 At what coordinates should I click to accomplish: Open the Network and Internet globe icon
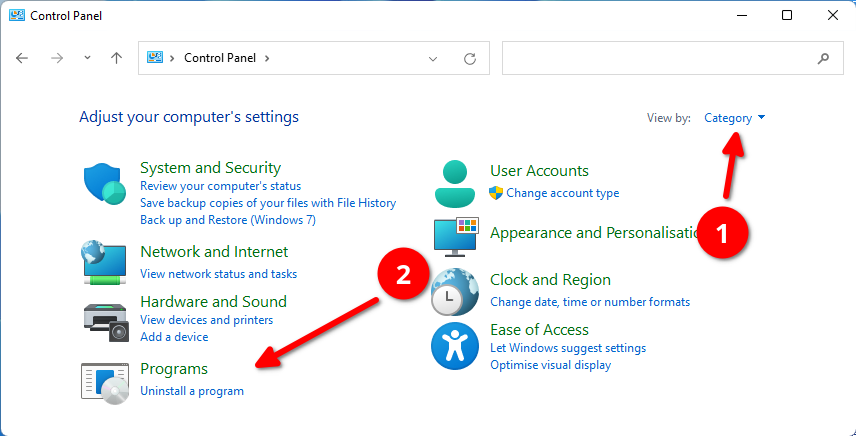tap(104, 261)
